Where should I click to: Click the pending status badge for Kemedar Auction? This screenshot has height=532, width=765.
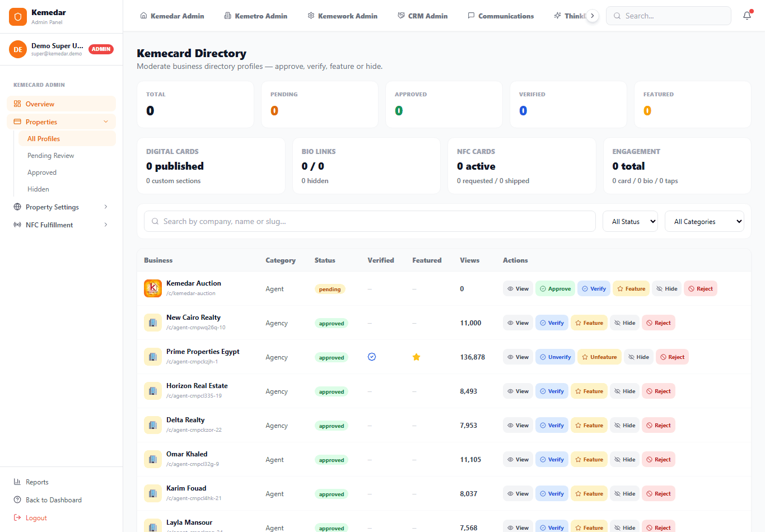point(330,289)
